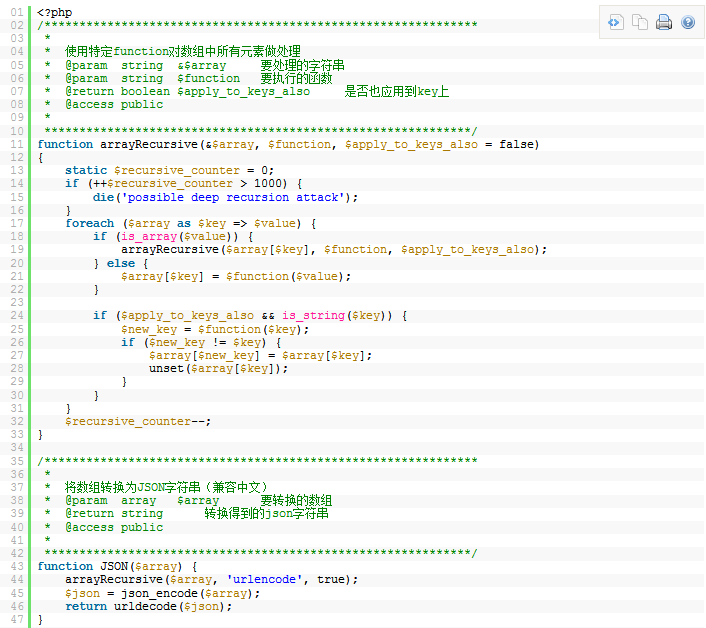The width and height of the screenshot is (706, 628).
Task: Click the '<?php' opening tag
Action: [54, 12]
